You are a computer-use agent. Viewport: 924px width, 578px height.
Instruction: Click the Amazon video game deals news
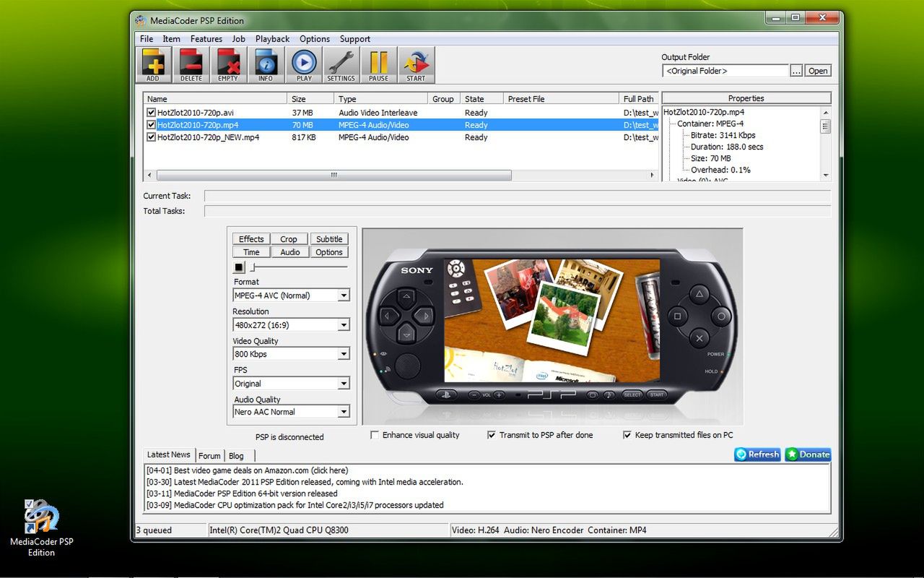pos(247,470)
